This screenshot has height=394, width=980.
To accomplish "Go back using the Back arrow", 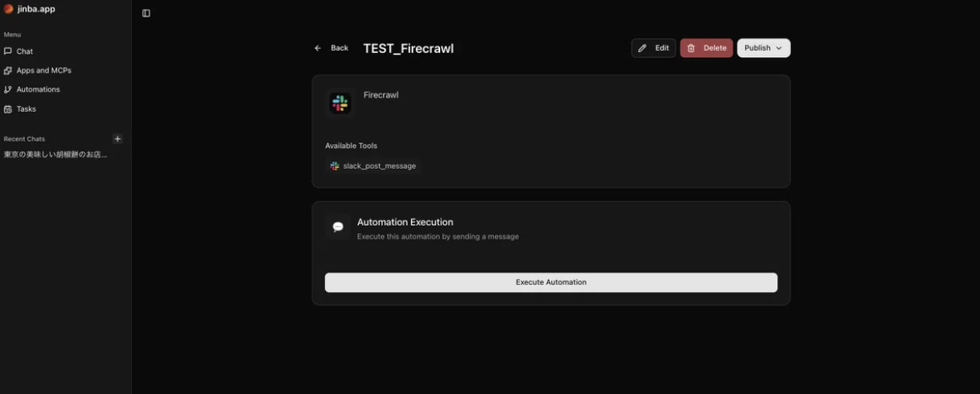I will tap(331, 48).
